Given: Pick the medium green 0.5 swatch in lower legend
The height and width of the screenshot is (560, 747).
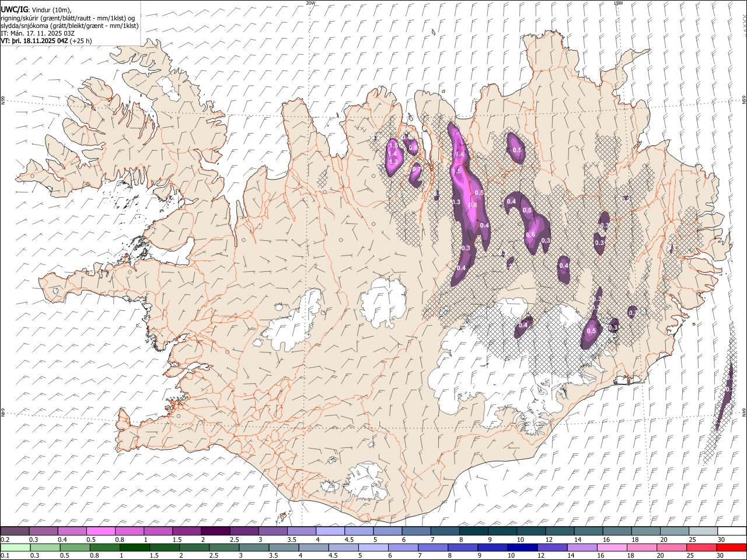Looking at the screenshot, I should click(75, 547).
